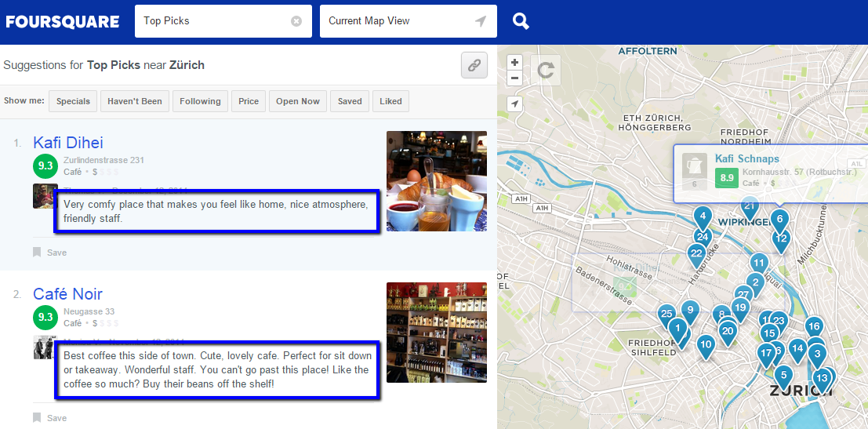Select map pin number 10
The image size is (868, 429).
coord(705,345)
